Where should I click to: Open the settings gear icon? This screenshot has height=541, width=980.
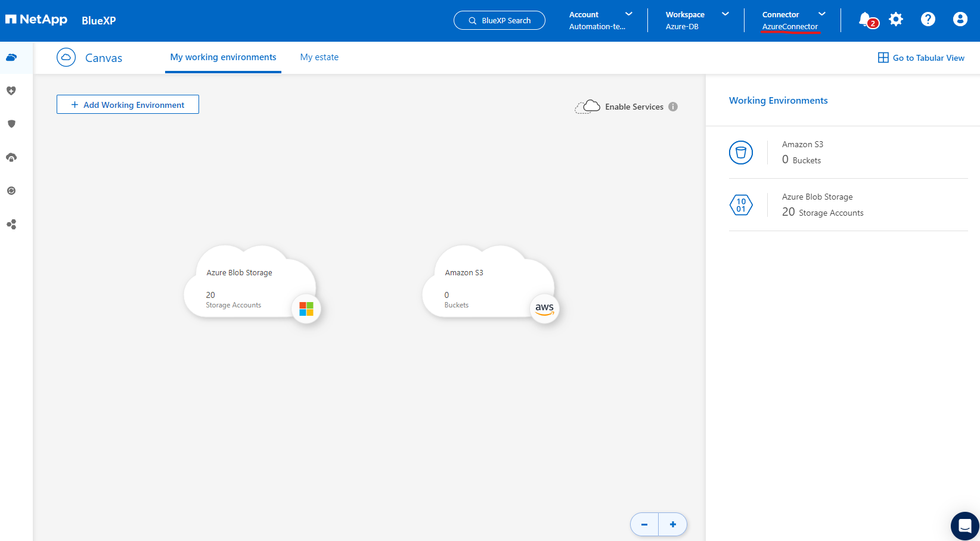pyautogui.click(x=896, y=20)
